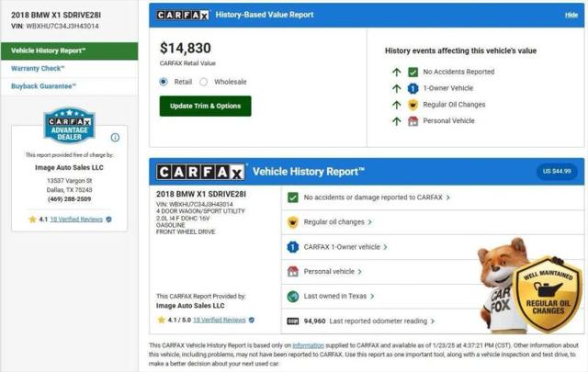Screen dimensions: 588x372
Task: Open the Buyback Guarantee sidebar tab
Action: 70,86
